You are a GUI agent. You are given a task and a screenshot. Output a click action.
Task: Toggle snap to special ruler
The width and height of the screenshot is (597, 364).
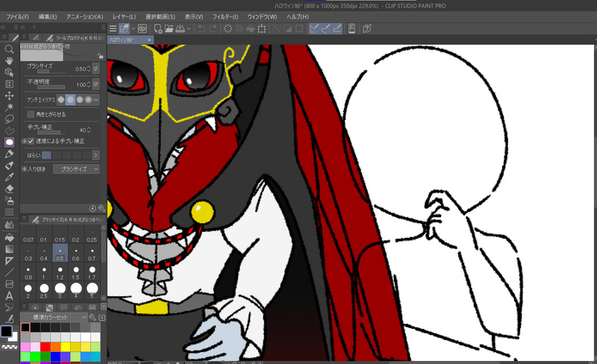(326, 28)
